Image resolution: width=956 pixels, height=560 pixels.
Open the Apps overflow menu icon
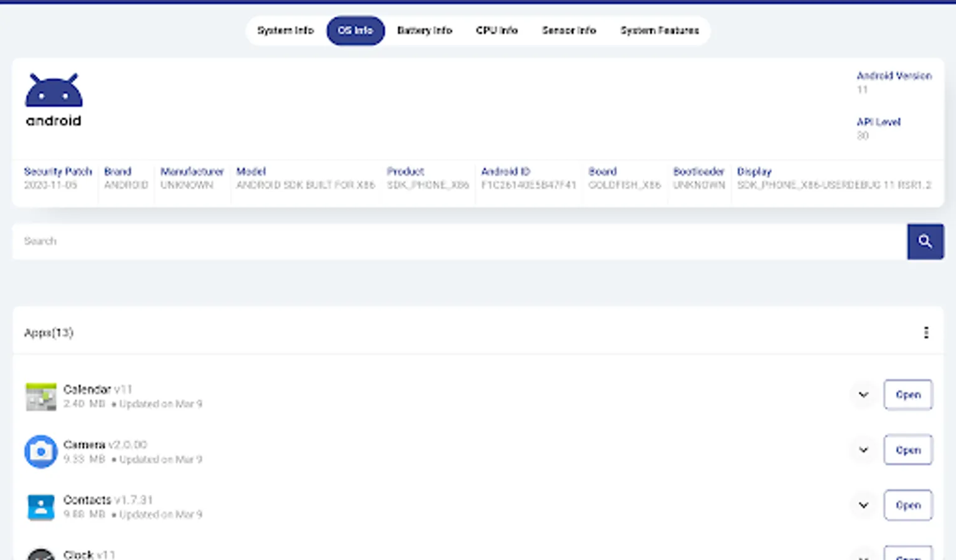(x=926, y=332)
